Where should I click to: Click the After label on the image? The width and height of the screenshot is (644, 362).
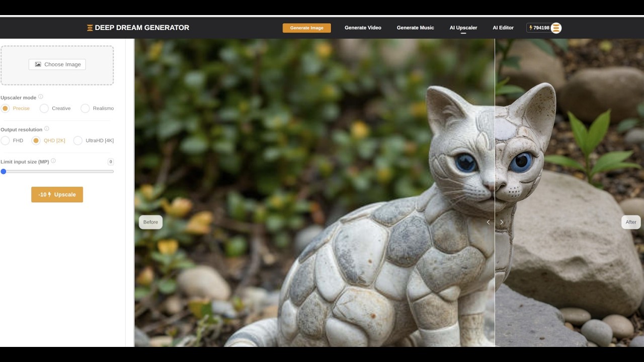(x=631, y=222)
